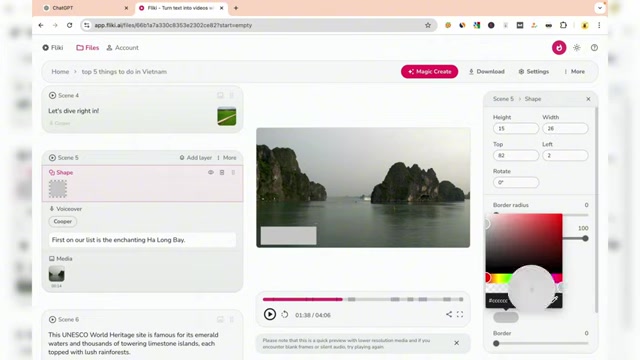Click the Fliki logo link
The image size is (640, 360).
(53, 48)
